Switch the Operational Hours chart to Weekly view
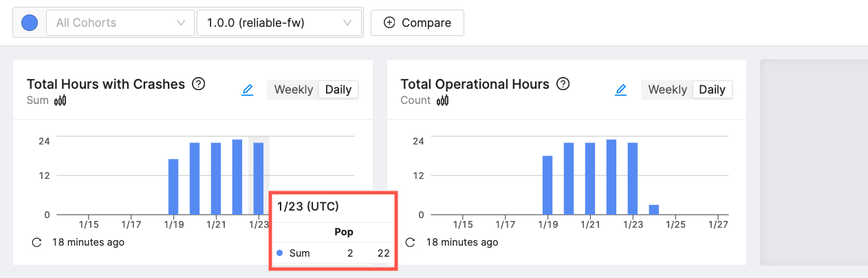The width and height of the screenshot is (868, 278). [667, 89]
